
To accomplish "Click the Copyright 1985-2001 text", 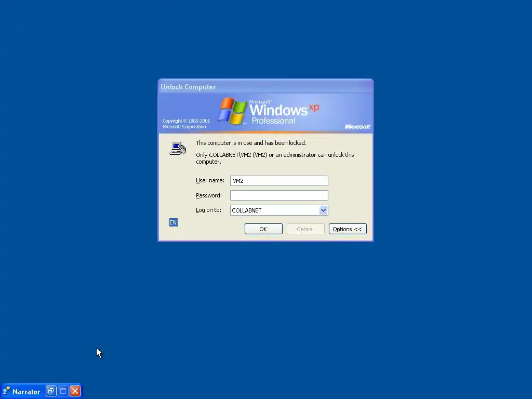I will click(186, 124).
